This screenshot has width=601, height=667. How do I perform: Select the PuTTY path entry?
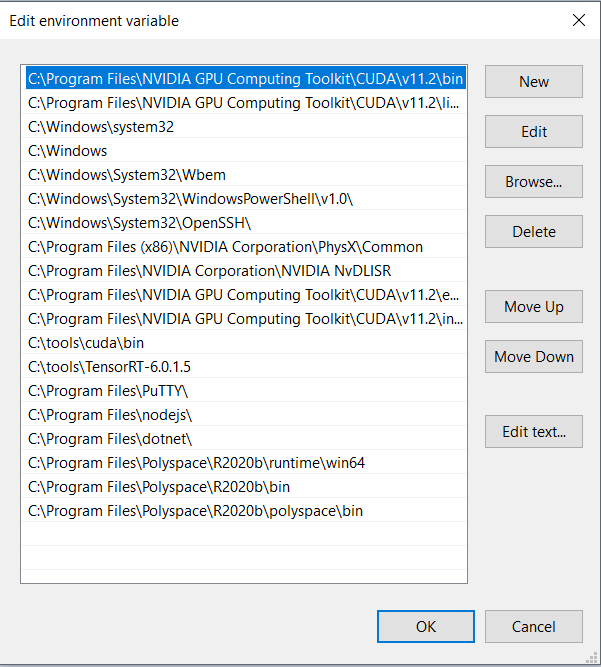pyautogui.click(x=108, y=391)
